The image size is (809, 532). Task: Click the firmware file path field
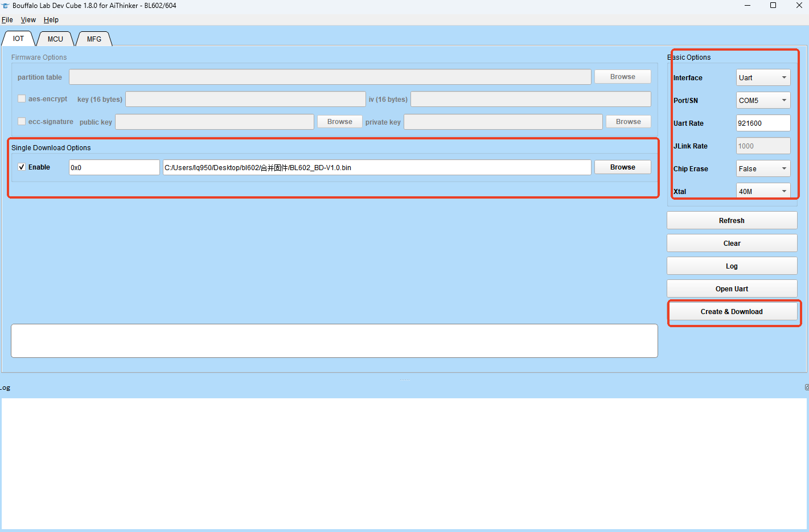click(377, 167)
